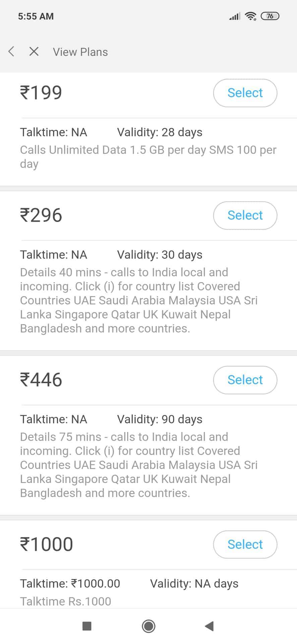Viewport: 297px width, 644px height.
Task: Tap the Wi-Fi status icon
Action: 250,16
